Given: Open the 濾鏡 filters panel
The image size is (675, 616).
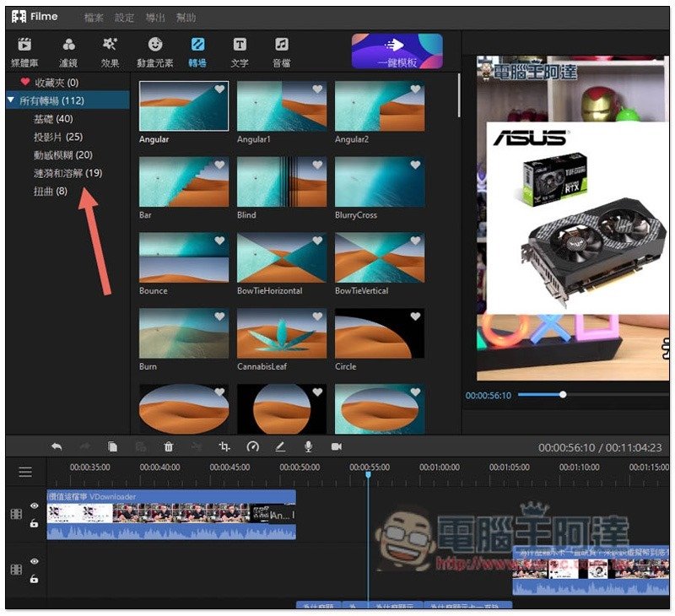Looking at the screenshot, I should tap(68, 51).
